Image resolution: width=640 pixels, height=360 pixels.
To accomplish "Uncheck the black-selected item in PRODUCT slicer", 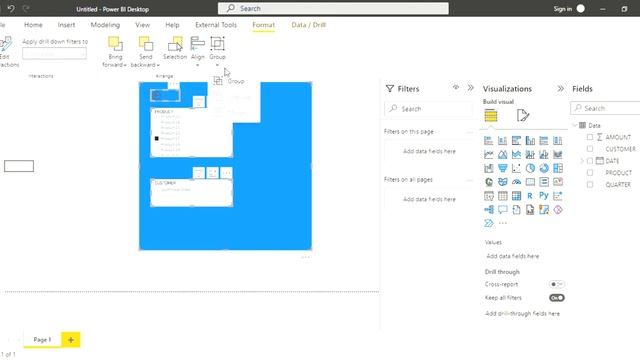I will [x=157, y=138].
